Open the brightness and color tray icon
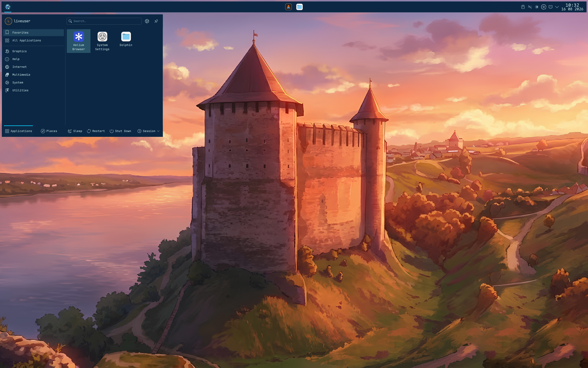This screenshot has width=588, height=368. 537,7
